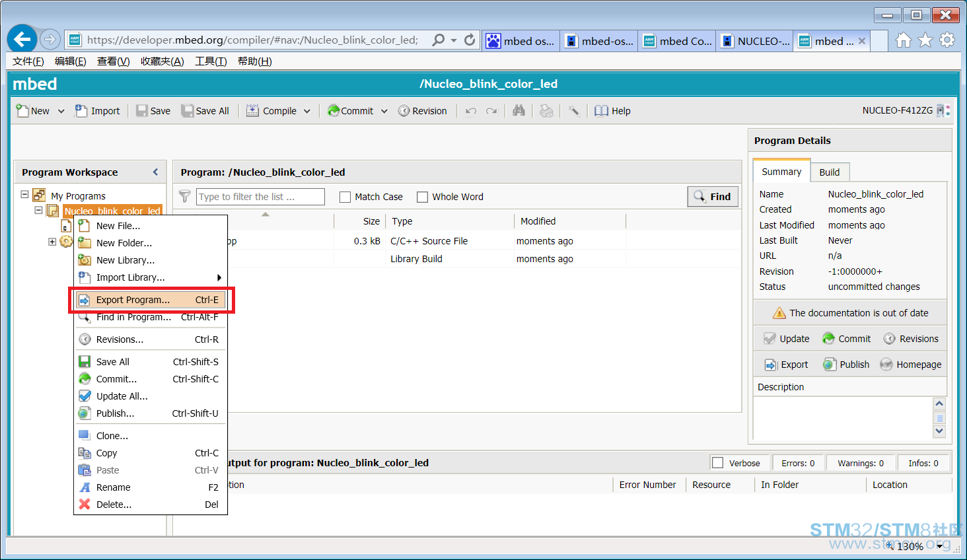Collapse the Program Workspace panel

[x=156, y=172]
